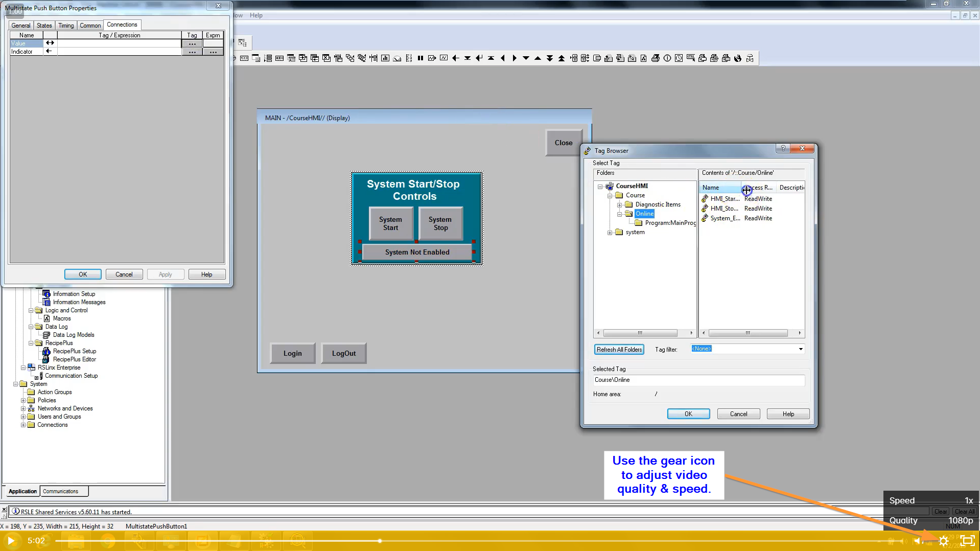Viewport: 980px width, 551px height.
Task: Click the bar graph tool in toolbar
Action: point(385,58)
